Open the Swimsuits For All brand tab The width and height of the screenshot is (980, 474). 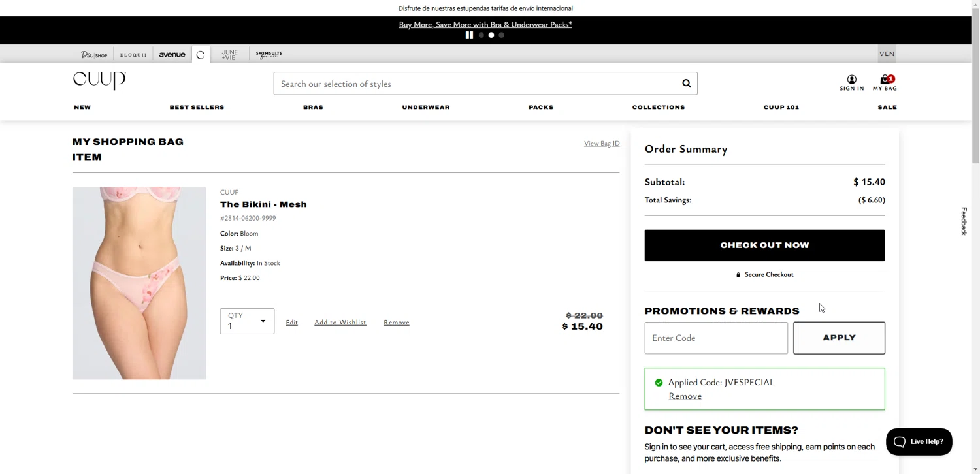pyautogui.click(x=269, y=55)
